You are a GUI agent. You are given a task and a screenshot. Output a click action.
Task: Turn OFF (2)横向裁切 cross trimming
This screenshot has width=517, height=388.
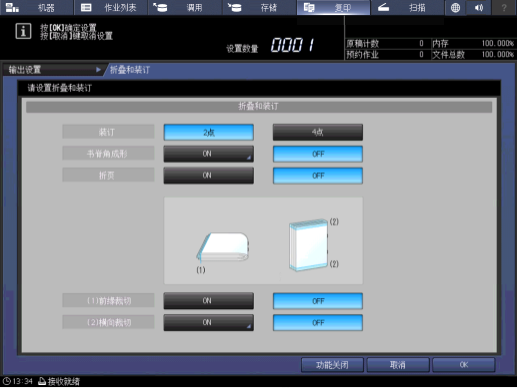click(318, 323)
